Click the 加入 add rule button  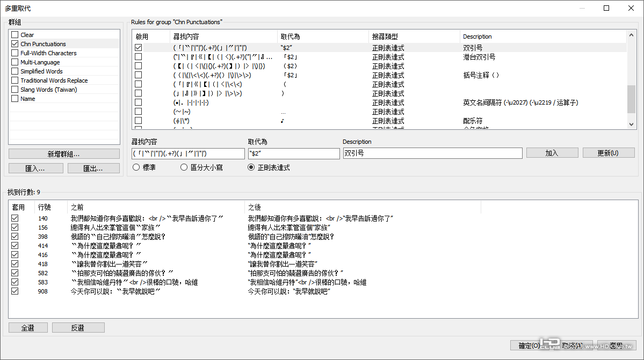pyautogui.click(x=552, y=153)
